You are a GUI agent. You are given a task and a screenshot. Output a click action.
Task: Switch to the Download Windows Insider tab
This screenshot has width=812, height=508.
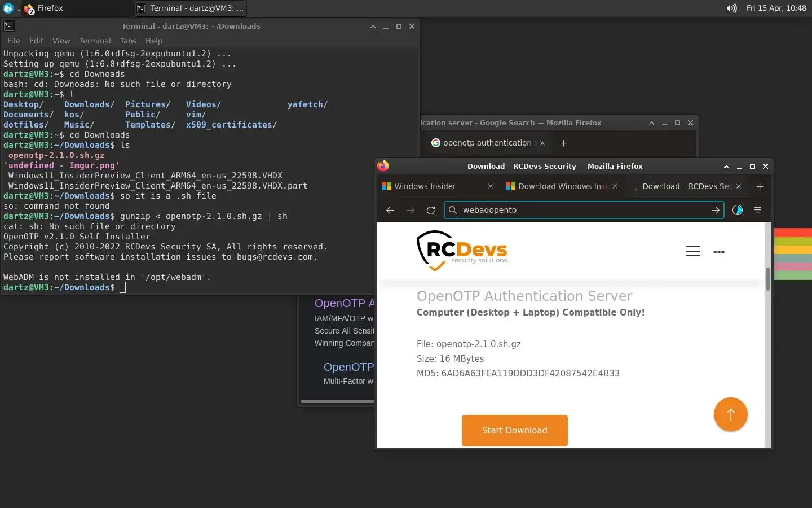tap(562, 186)
